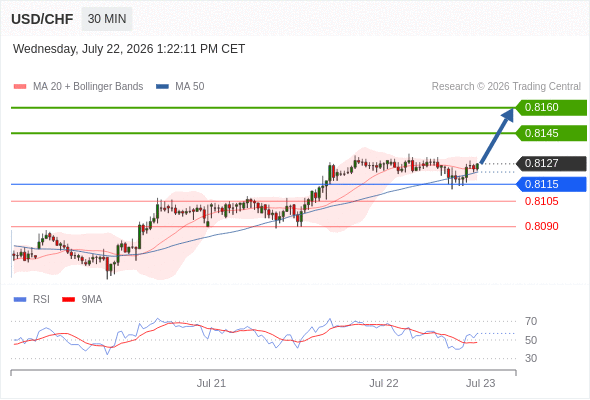
Task: Click 'Research © 2026 Trading Central' credit
Action: coord(506,87)
